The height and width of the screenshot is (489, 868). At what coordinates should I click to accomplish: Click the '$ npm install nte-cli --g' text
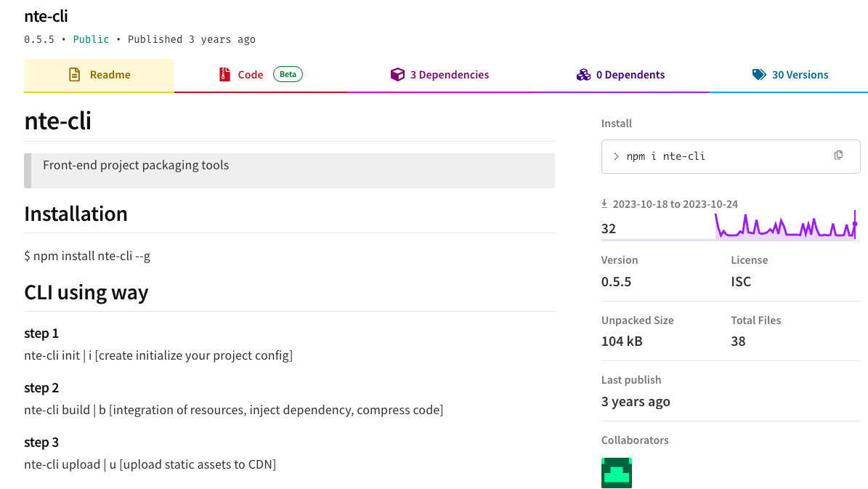pyautogui.click(x=87, y=256)
